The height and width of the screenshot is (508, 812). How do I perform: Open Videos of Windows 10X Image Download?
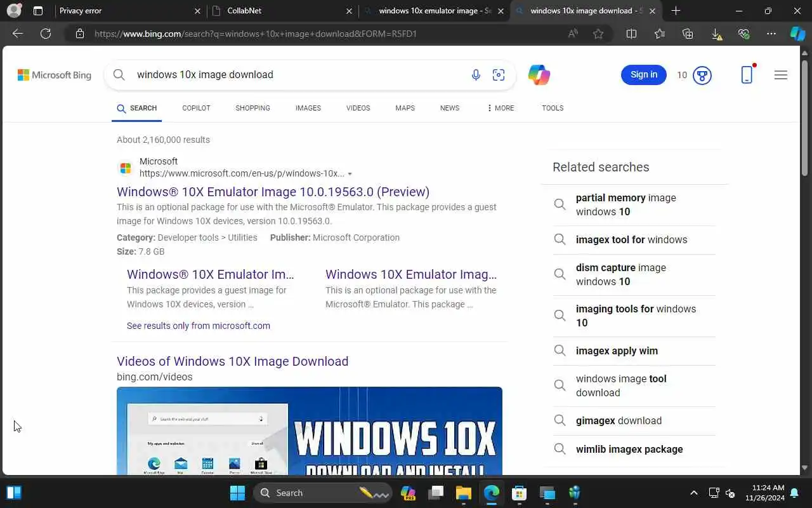coord(232,361)
